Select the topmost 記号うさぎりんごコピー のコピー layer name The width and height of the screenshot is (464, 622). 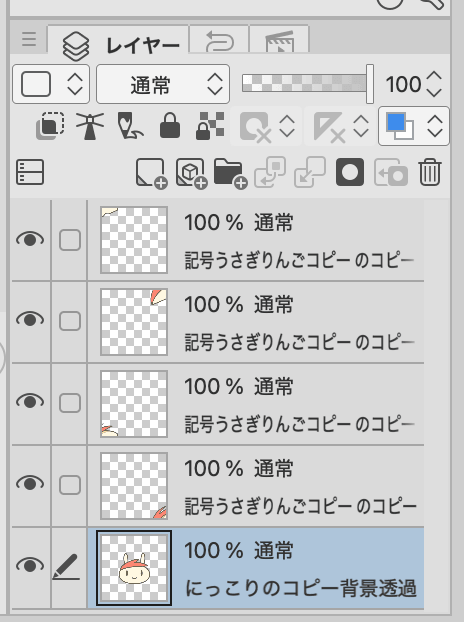point(299,260)
